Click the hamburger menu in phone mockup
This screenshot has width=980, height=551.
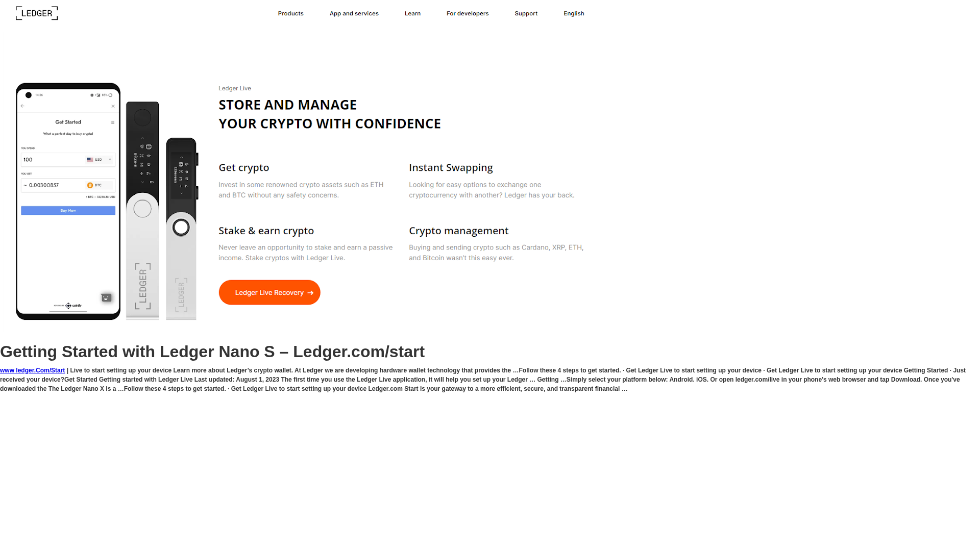tap(113, 122)
